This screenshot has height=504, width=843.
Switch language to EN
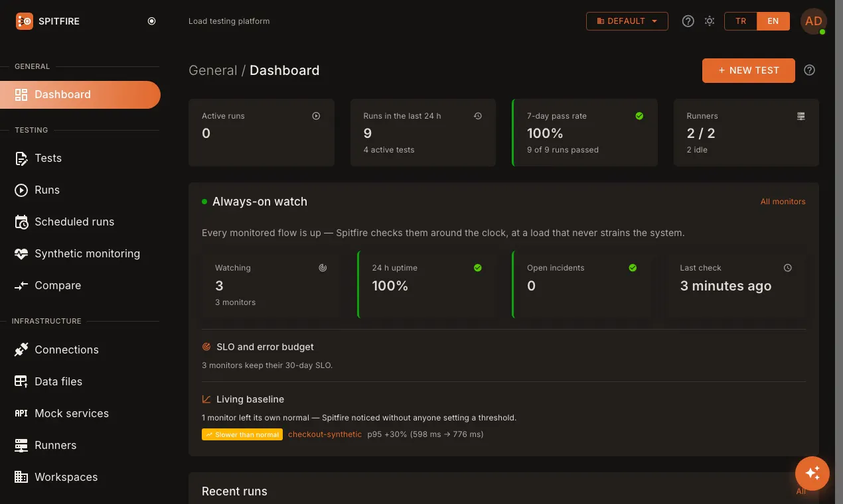(773, 21)
